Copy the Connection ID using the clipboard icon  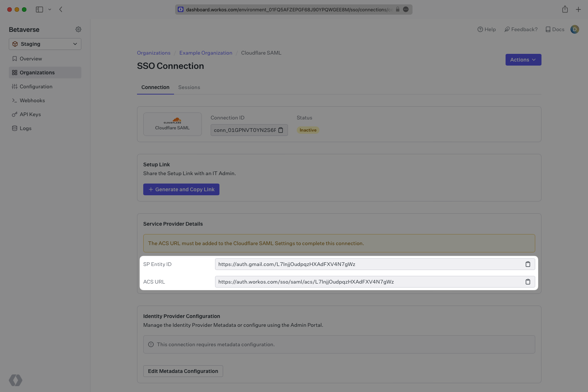[281, 130]
